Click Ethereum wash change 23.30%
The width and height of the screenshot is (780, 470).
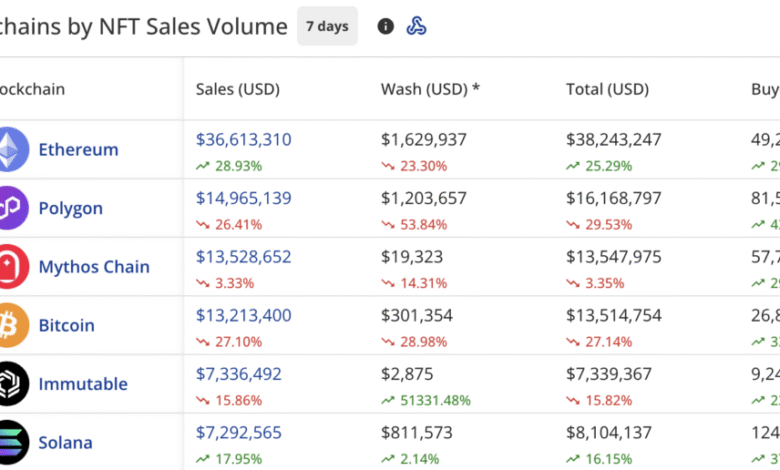pos(414,166)
